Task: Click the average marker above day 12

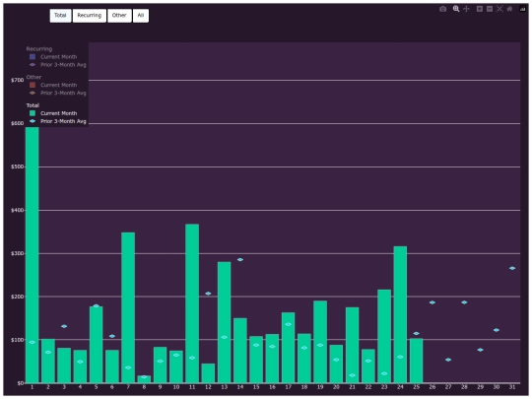Action: tap(208, 294)
